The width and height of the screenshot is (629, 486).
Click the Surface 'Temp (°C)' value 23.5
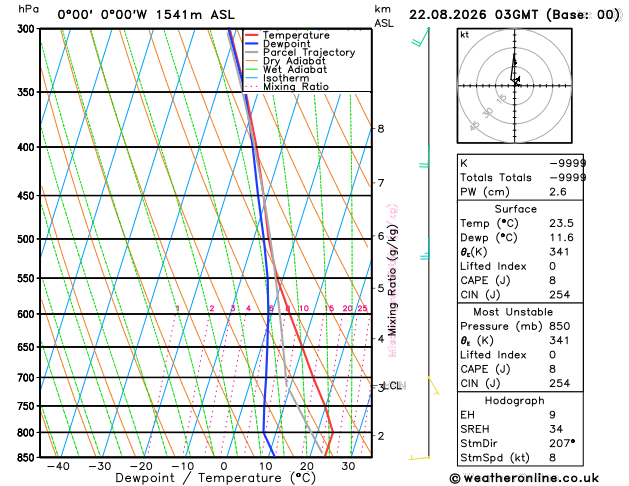pos(561,223)
